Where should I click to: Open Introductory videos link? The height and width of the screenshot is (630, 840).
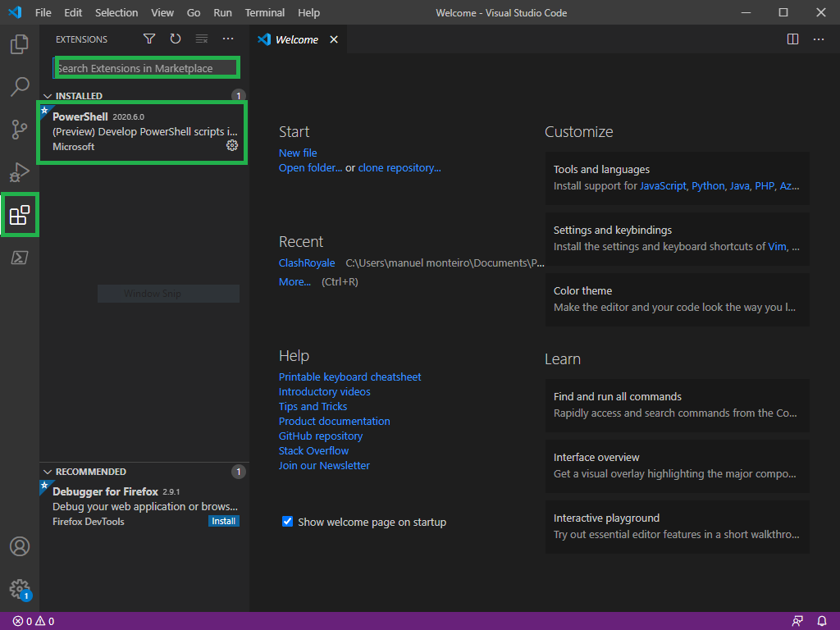pyautogui.click(x=325, y=391)
